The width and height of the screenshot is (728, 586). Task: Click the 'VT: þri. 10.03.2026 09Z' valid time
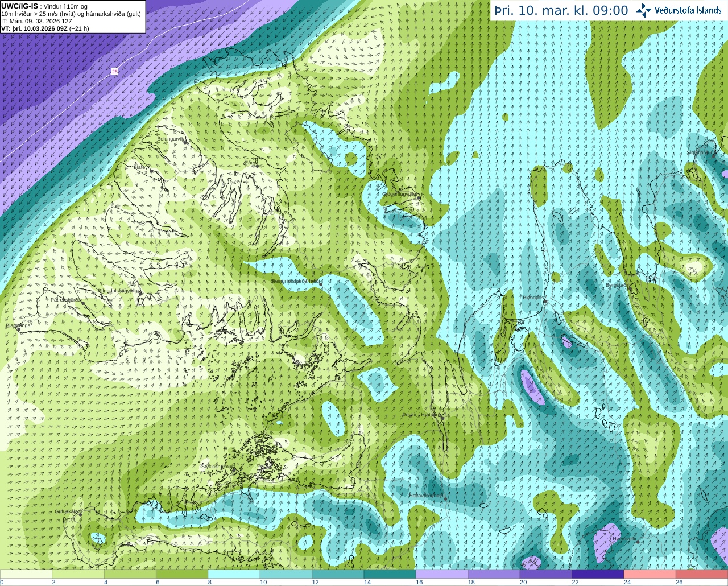point(34,28)
